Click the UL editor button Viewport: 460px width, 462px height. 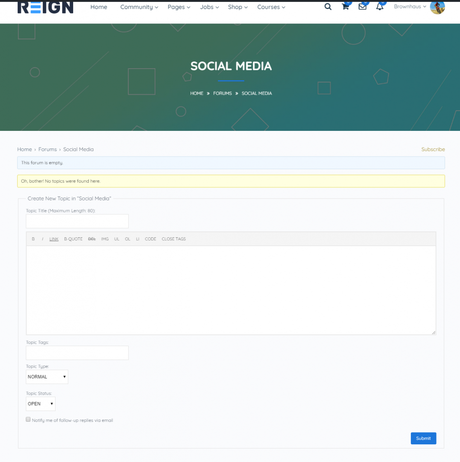click(117, 239)
